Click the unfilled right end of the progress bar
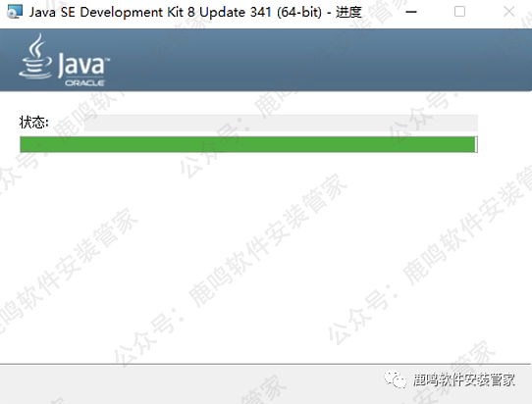Image resolution: width=532 pixels, height=404 pixels. click(476, 144)
